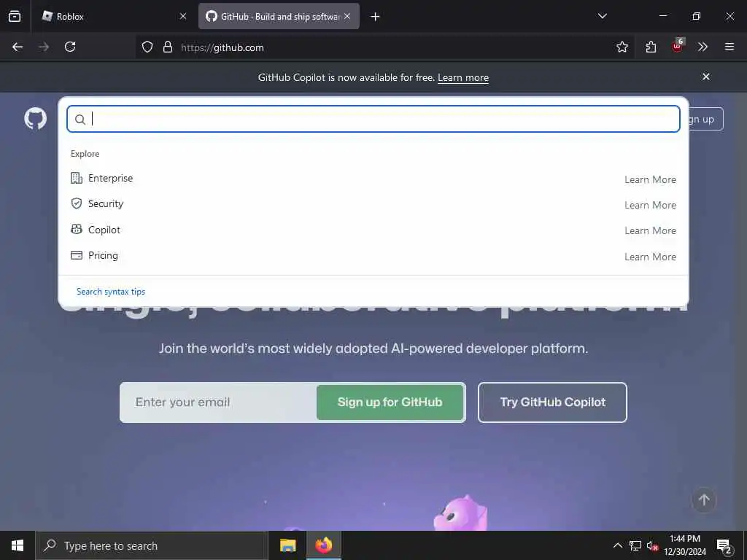Click Learn More next to Pricing
The height and width of the screenshot is (560, 747).
(x=650, y=257)
